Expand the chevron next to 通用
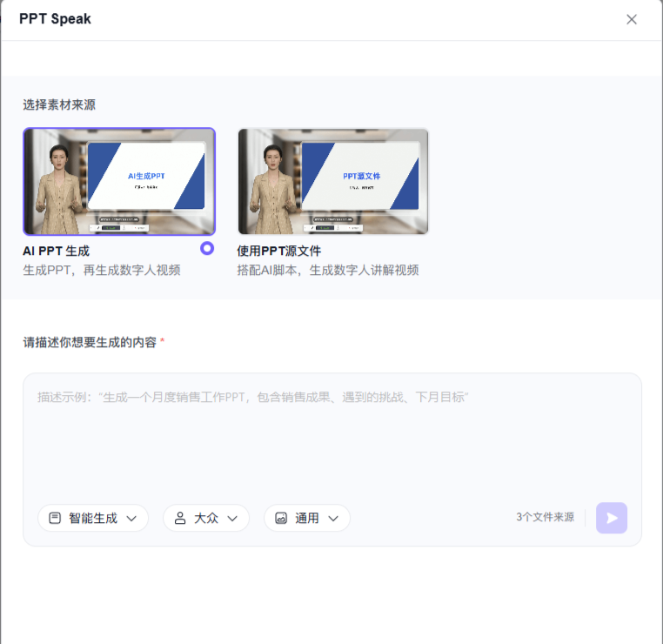The image size is (663, 644). tap(333, 519)
